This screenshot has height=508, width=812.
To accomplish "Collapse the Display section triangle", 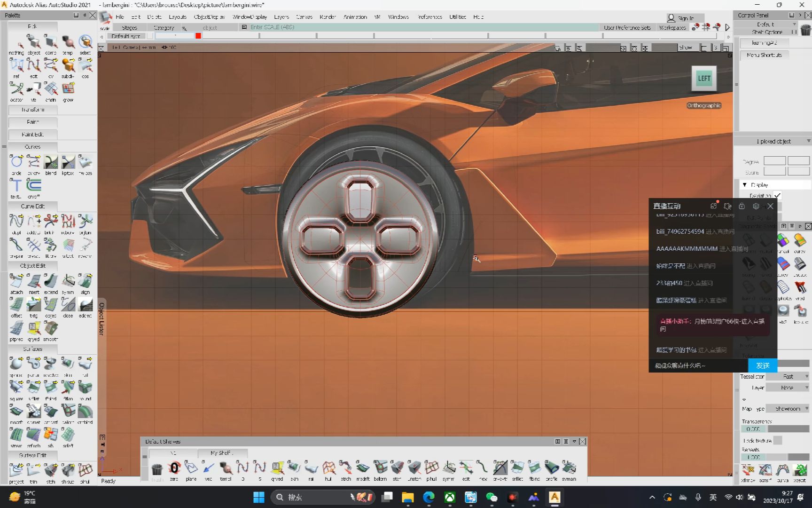I will tap(744, 185).
